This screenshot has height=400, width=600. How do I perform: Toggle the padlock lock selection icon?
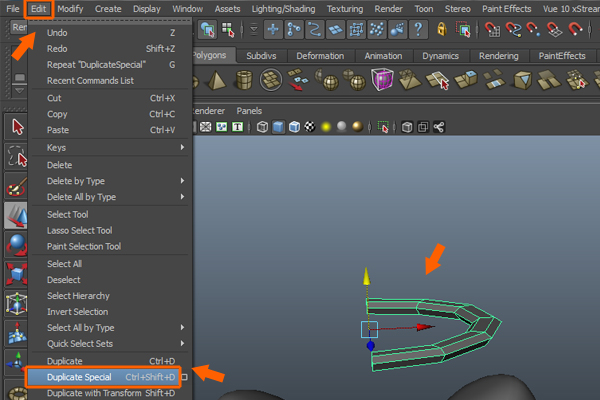(x=442, y=29)
